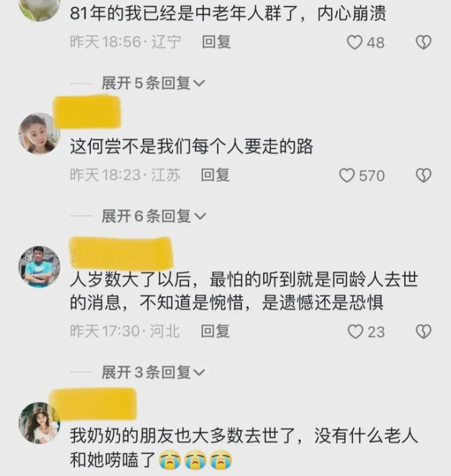This screenshot has height=476, width=451.
Task: Reply to the 辽宁 comment via 回复
Action: 216,42
